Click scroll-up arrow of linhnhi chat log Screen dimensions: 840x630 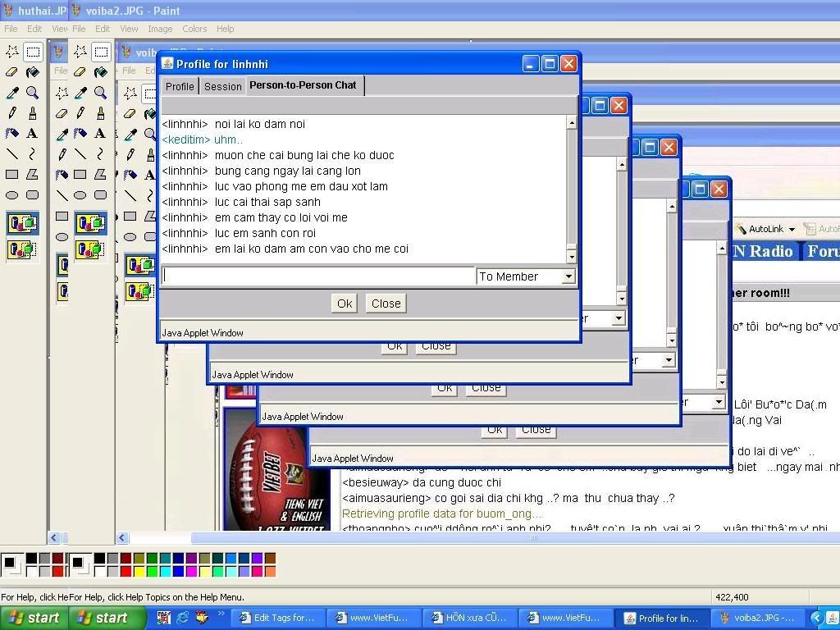(x=572, y=123)
